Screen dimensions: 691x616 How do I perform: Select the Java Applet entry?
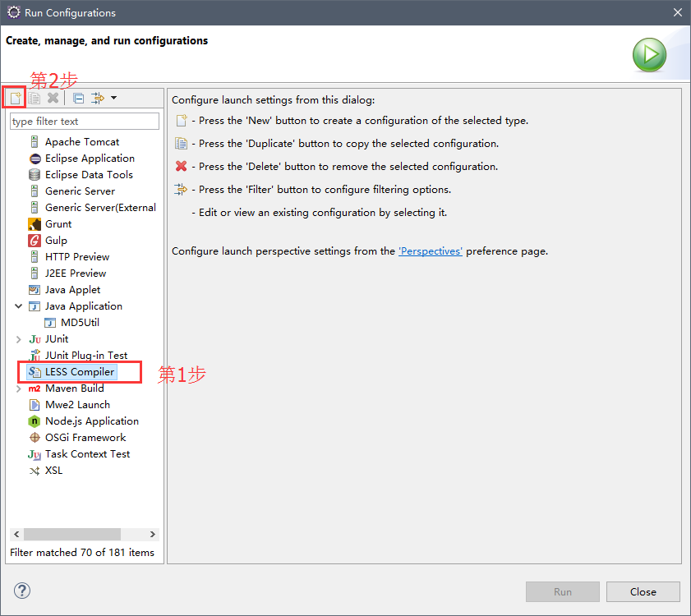point(72,289)
